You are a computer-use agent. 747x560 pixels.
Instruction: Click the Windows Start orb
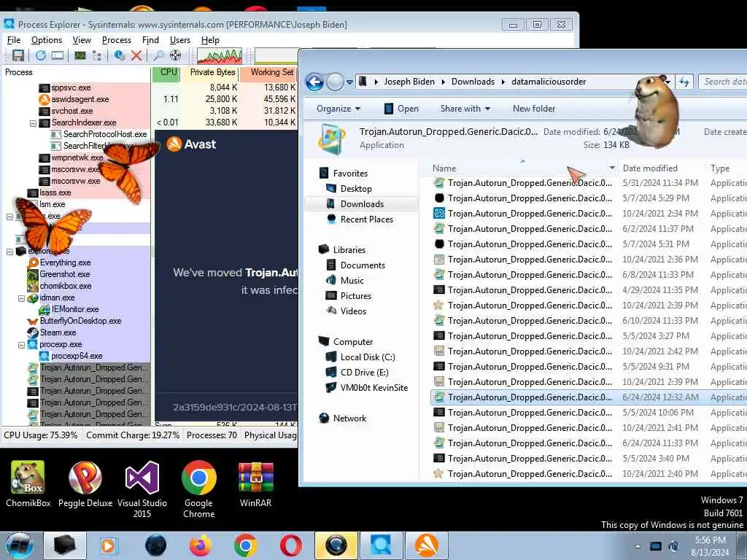20,545
